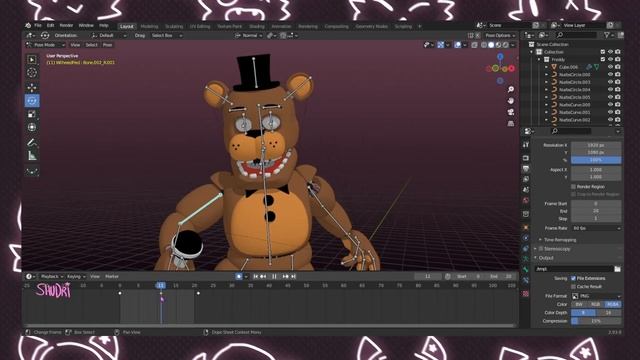Open the timeline Marker menu
This screenshot has height=360, width=640.
pyautogui.click(x=112, y=277)
